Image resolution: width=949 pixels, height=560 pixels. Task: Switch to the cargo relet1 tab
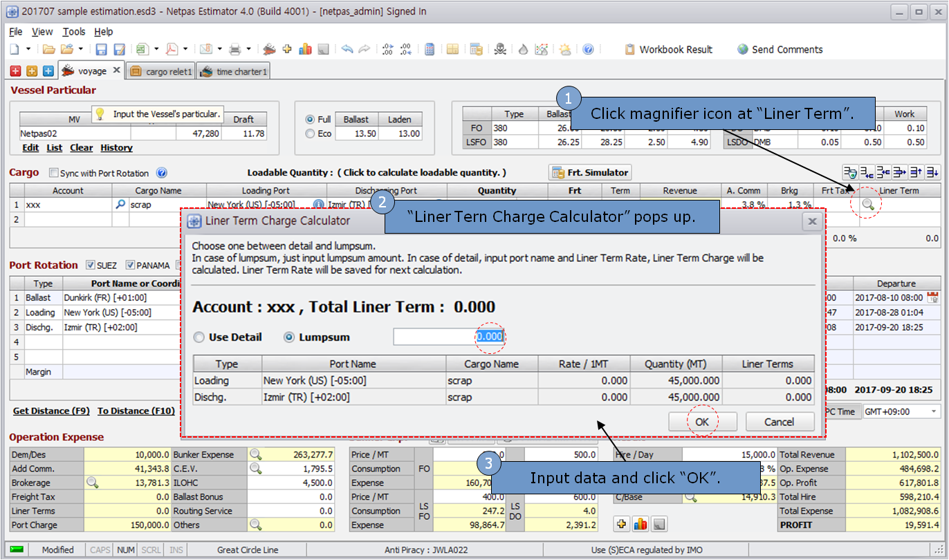pyautogui.click(x=160, y=71)
